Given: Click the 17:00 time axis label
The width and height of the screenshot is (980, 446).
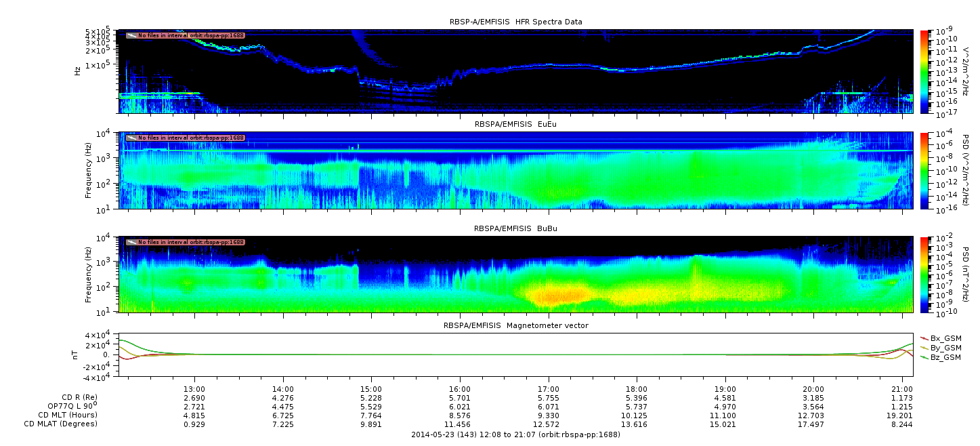Looking at the screenshot, I should (x=548, y=389).
